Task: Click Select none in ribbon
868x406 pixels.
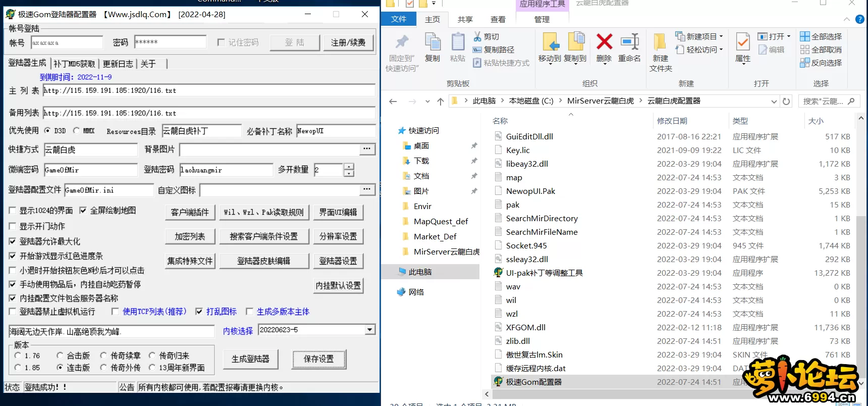Action: point(821,49)
